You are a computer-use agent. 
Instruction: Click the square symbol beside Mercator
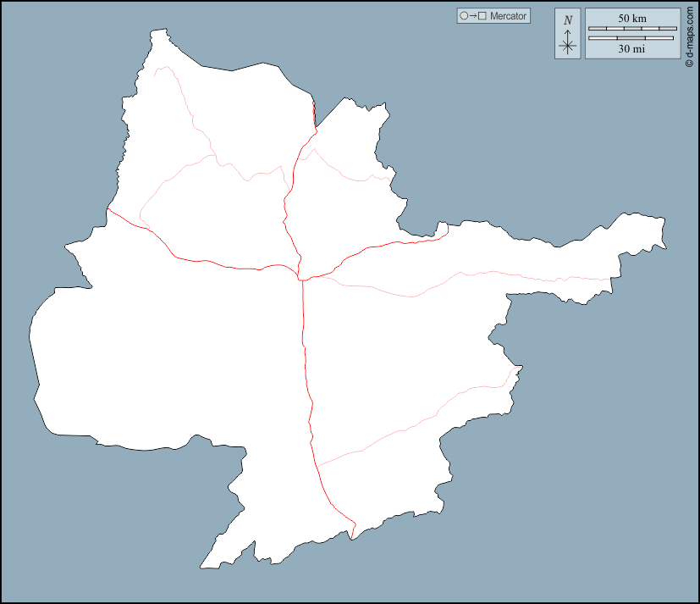coord(482,16)
